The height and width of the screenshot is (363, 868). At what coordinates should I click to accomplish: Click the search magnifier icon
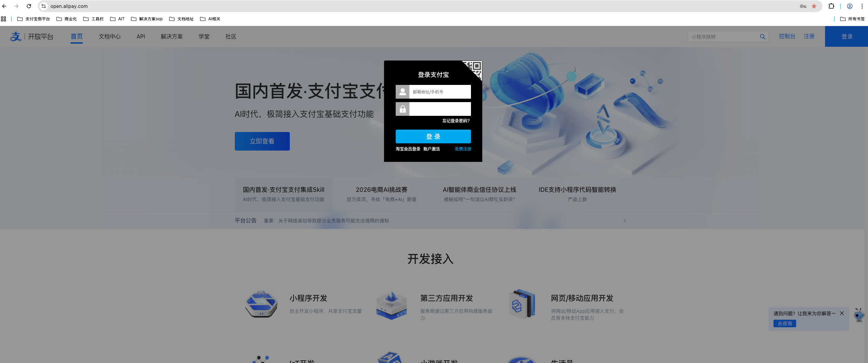click(762, 37)
